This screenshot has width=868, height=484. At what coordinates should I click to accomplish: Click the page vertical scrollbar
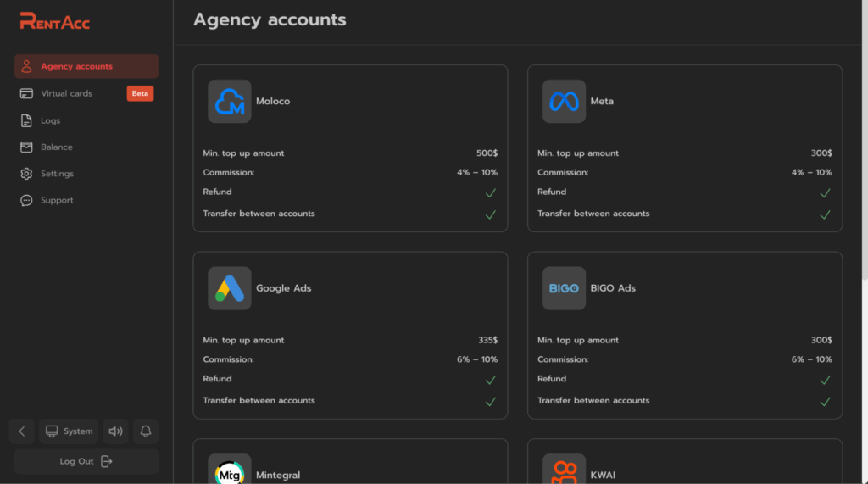click(x=865, y=142)
